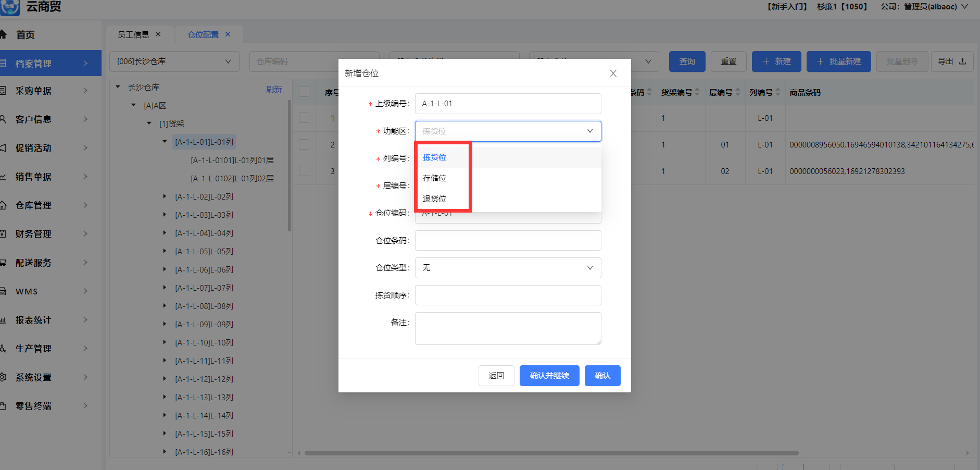Click the home icon beside 首页
The image size is (980, 470).
pos(3,35)
